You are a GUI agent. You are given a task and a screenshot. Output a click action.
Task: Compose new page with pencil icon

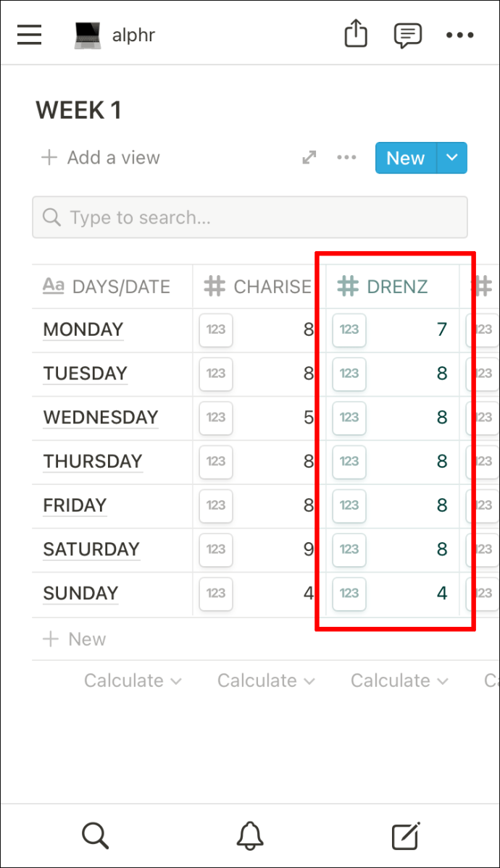405,836
